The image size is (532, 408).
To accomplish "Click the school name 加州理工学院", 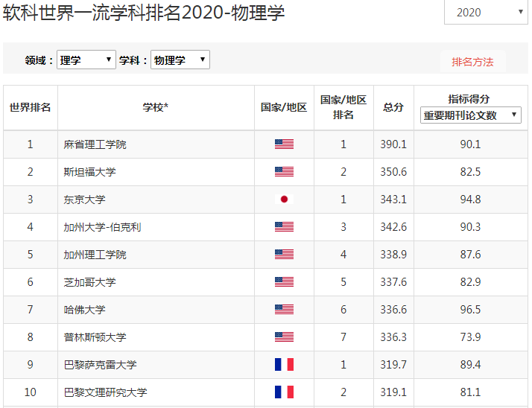I will click(95, 255).
